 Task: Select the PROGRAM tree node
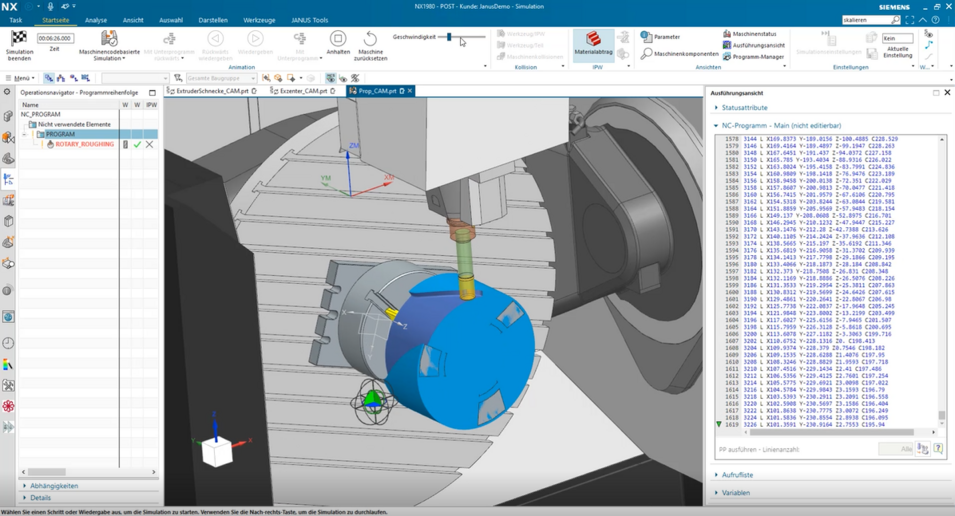(60, 134)
